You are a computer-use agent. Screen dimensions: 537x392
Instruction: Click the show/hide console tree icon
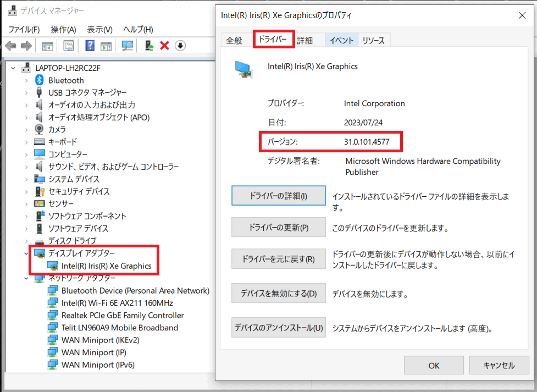(47, 46)
